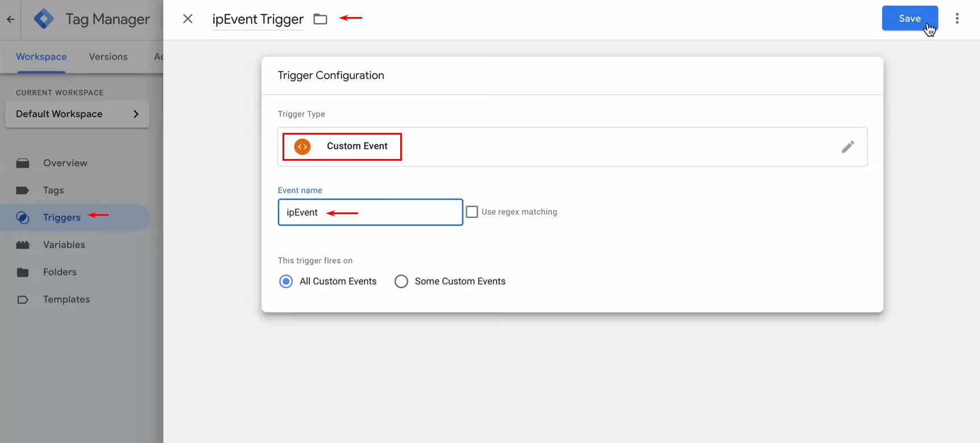Click the Triggers sidebar icon
This screenshot has width=980, height=443.
(23, 218)
